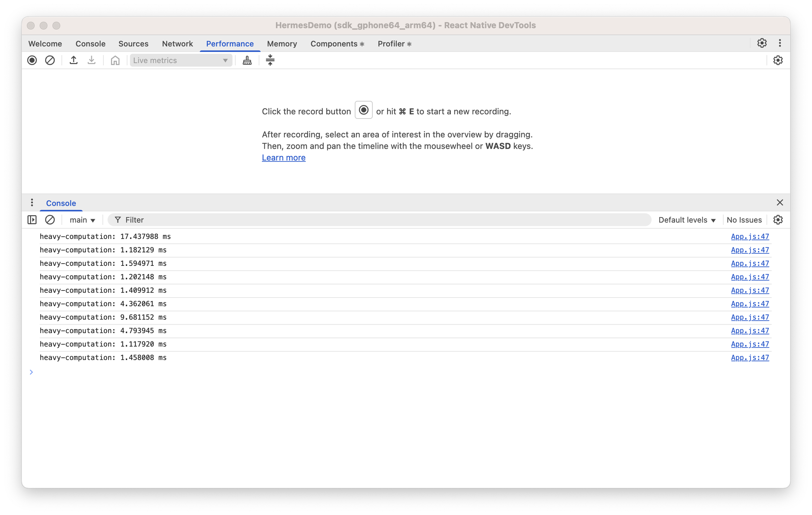Switch to the Memory tab
Screen dimensions: 812x515
point(282,44)
